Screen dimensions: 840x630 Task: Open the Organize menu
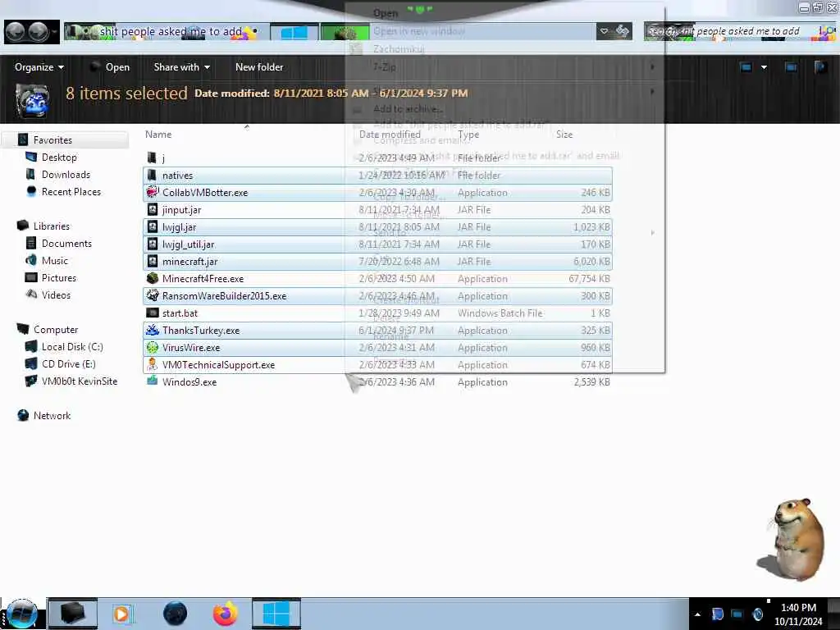39,67
